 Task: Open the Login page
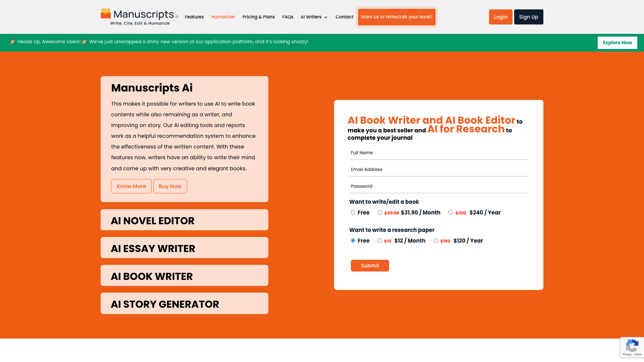500,17
